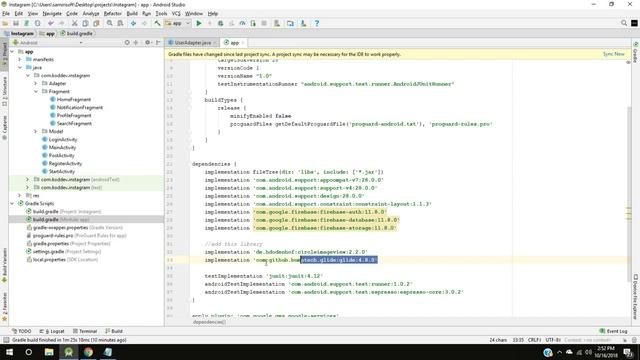Open the Build menu
Screen dimensions: 640x360
(132, 13)
